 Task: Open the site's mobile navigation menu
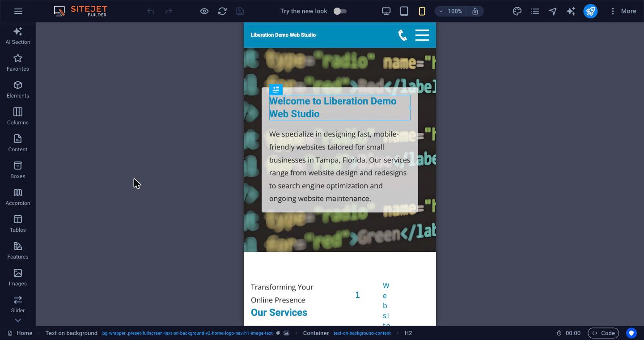pyautogui.click(x=422, y=35)
